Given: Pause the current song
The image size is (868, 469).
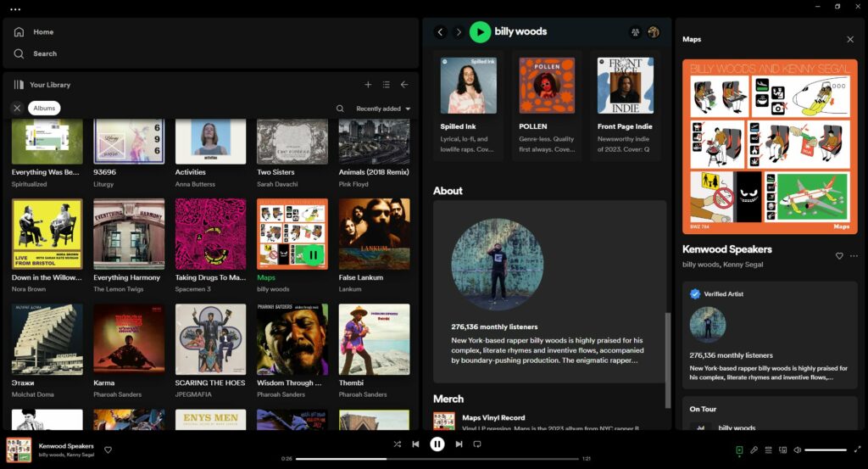Looking at the screenshot, I should click(437, 444).
